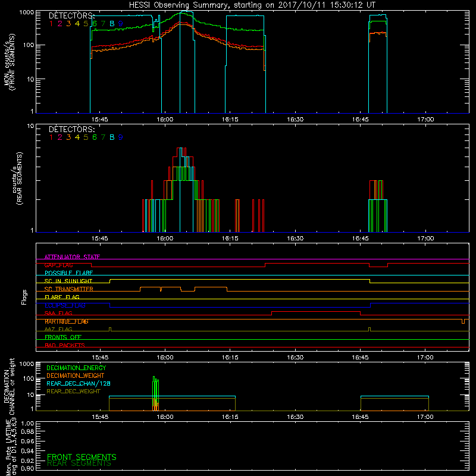This screenshot has height=476, width=476.
Task: Click the GAP_FLAG label
Action: tap(58, 265)
